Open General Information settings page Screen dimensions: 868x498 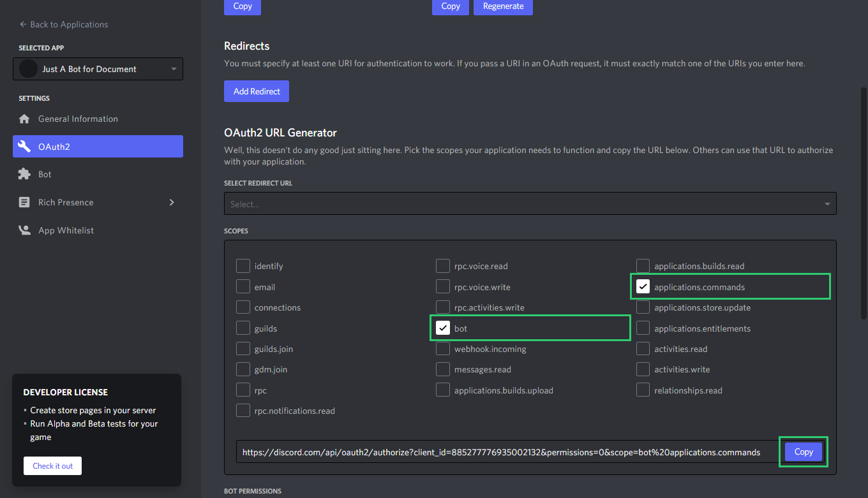(x=78, y=119)
